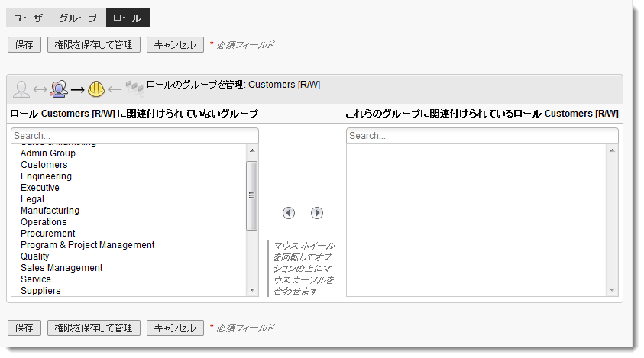The height and width of the screenshot is (358, 644).
Task: Move selected group right with arrow button
Action: tap(317, 213)
